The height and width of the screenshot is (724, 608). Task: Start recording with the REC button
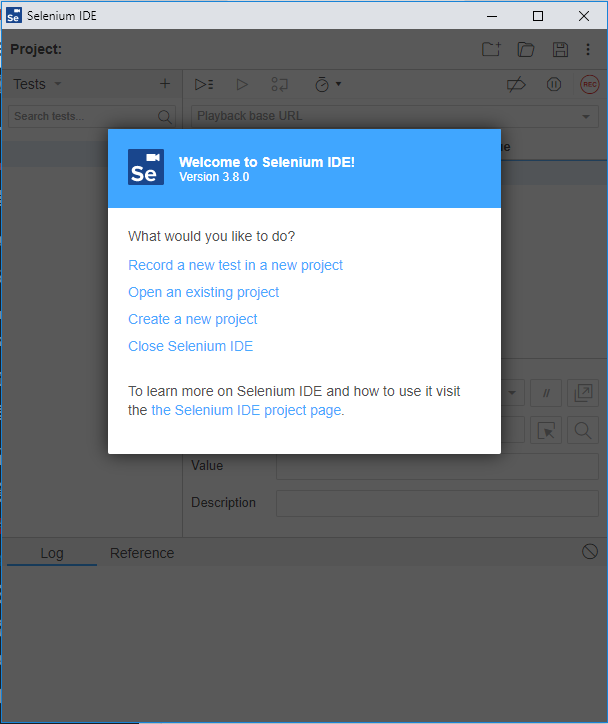pyautogui.click(x=590, y=84)
